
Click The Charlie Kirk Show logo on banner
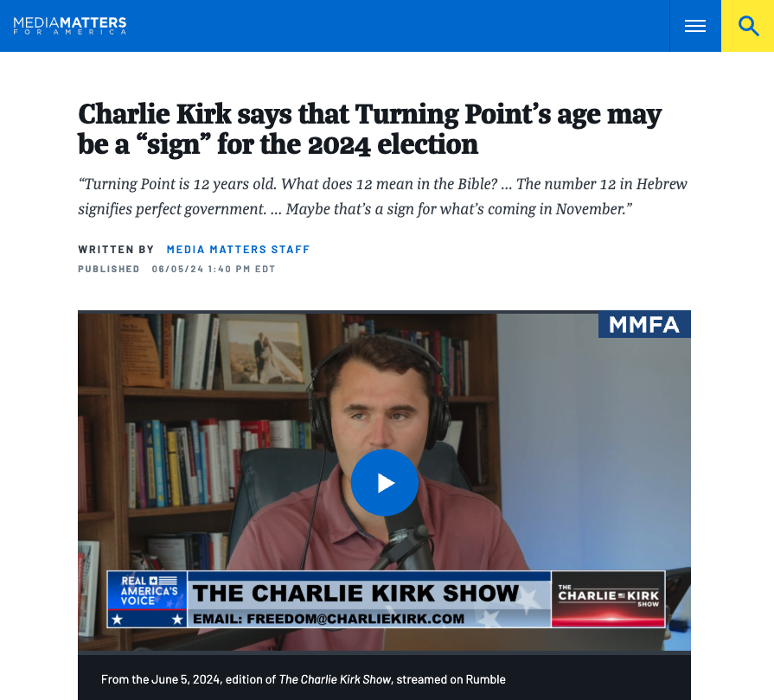(x=608, y=599)
